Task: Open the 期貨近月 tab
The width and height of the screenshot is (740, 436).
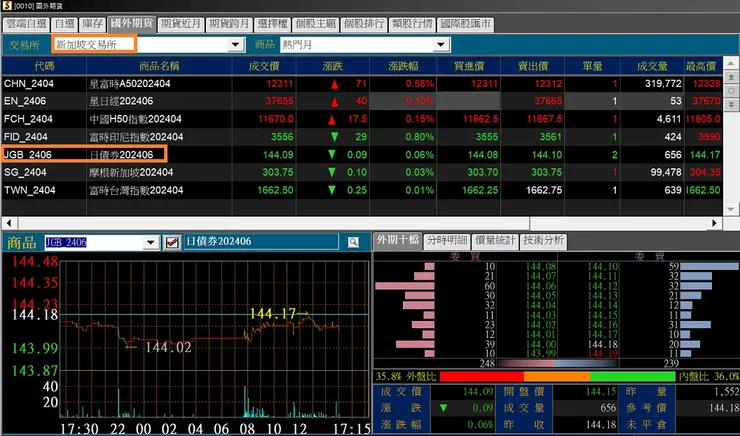Action: click(181, 24)
